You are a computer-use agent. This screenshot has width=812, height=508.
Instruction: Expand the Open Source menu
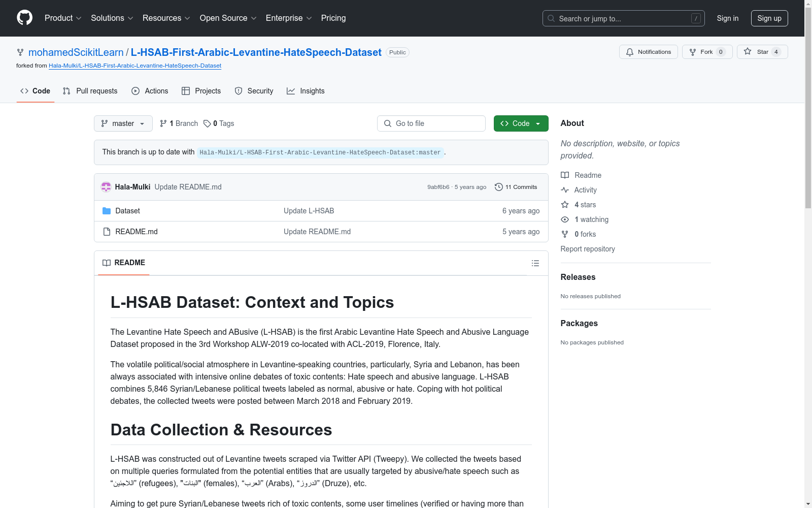228,18
